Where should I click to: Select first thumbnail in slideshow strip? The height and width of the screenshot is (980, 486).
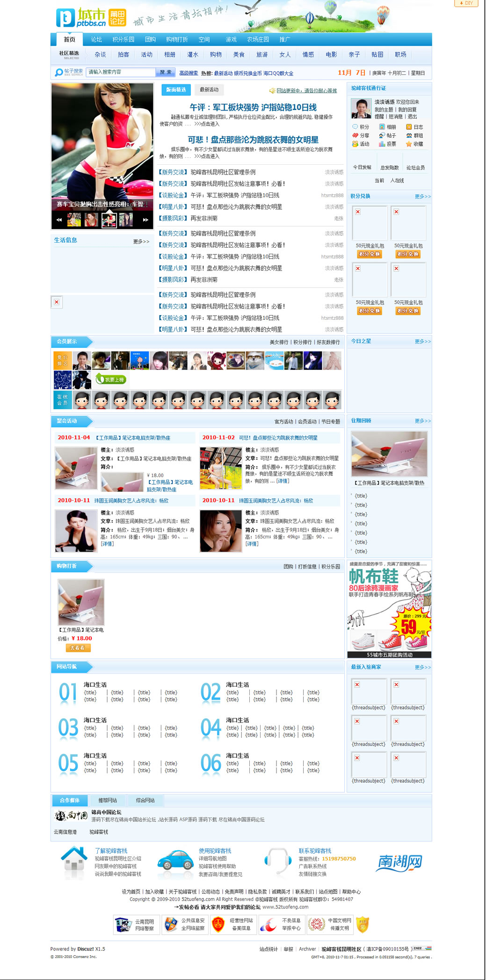pyautogui.click(x=74, y=220)
